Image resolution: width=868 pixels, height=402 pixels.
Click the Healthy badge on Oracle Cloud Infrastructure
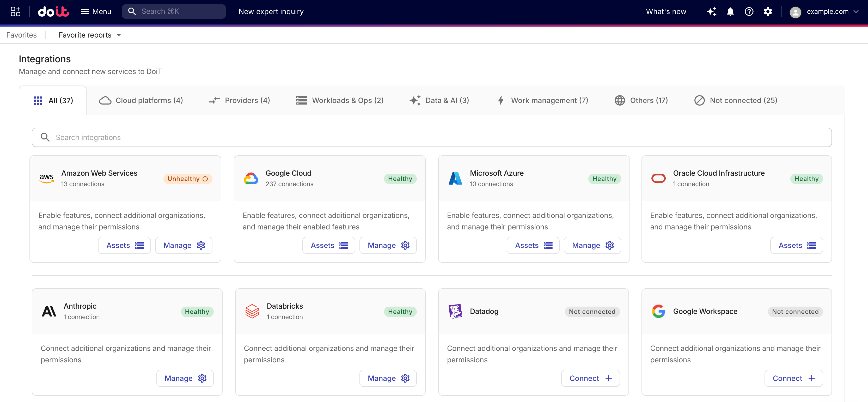coord(806,179)
